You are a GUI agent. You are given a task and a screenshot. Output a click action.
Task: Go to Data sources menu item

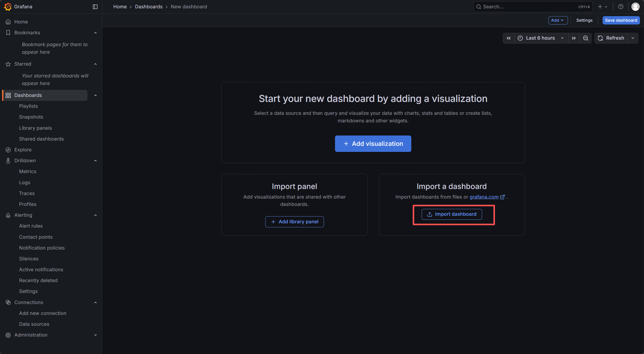click(x=34, y=324)
